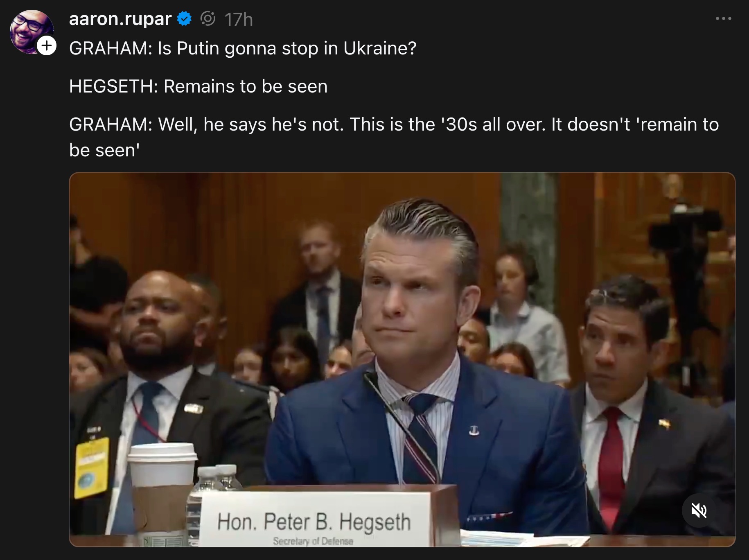Click the fediverse sharing icon beside 17h

pyautogui.click(x=208, y=19)
